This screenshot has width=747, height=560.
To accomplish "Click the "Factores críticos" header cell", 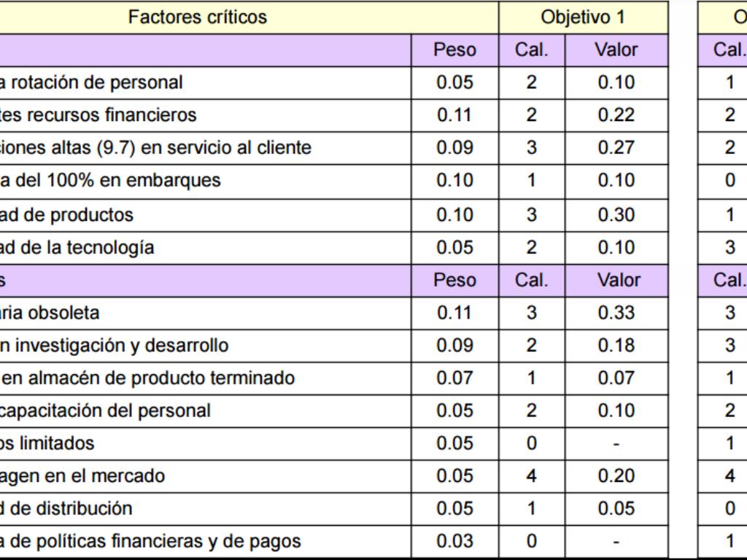I will (197, 17).
